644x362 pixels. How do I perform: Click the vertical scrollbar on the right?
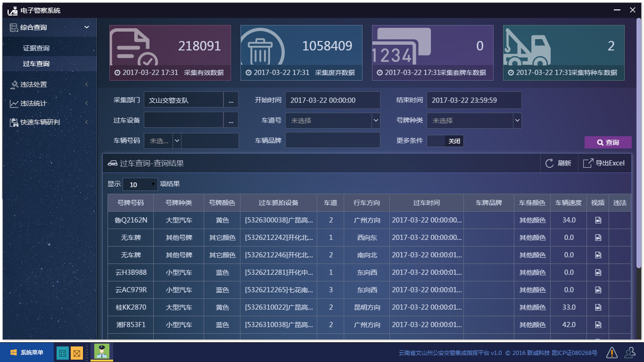coord(638,141)
